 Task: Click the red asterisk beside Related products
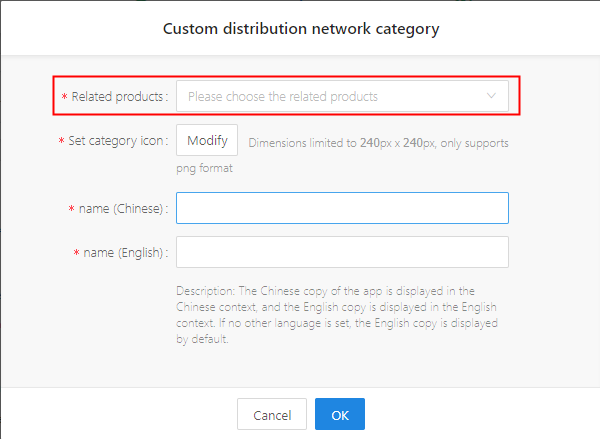[x=64, y=96]
